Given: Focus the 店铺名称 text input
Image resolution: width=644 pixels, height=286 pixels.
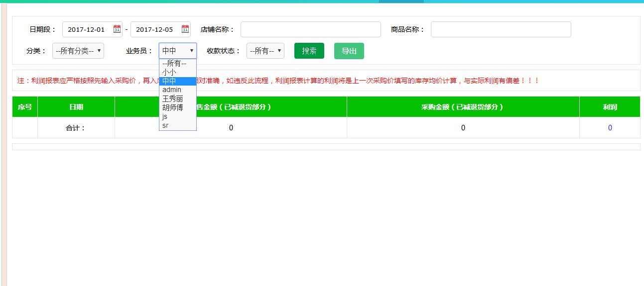Looking at the screenshot, I should [310, 29].
